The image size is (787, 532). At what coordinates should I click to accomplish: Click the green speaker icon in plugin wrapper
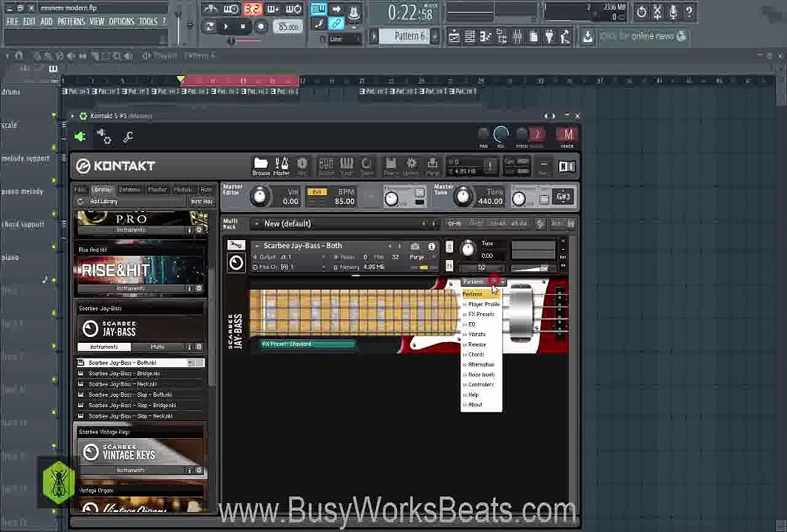80,137
